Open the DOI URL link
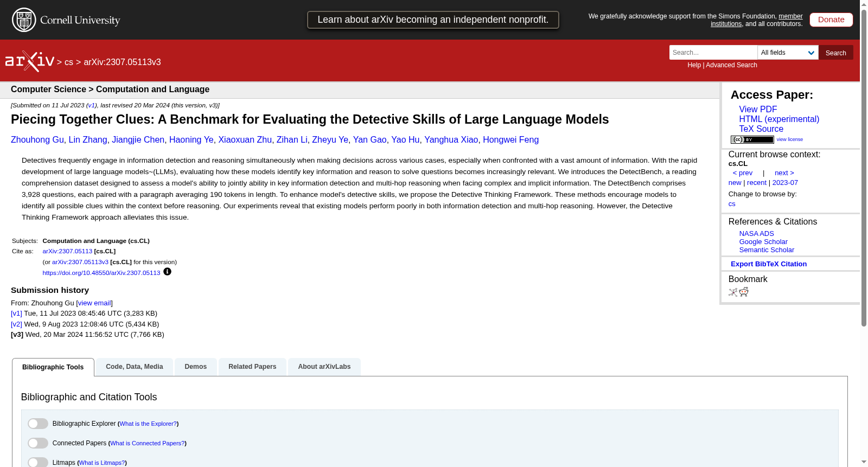This screenshot has height=467, width=868. pyautogui.click(x=101, y=273)
